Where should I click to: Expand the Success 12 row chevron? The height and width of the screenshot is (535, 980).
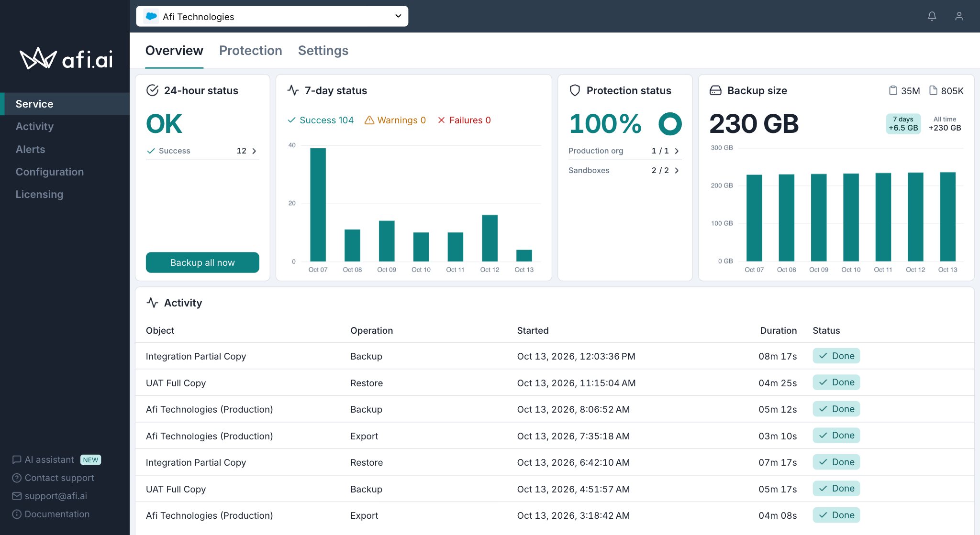click(254, 151)
